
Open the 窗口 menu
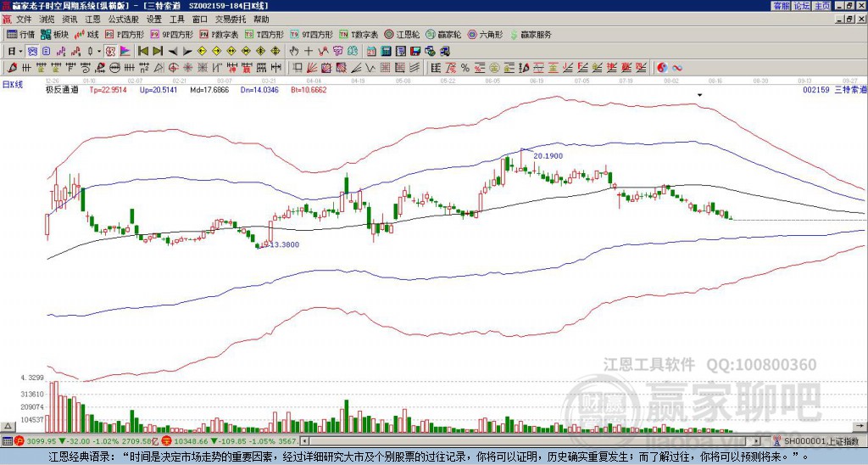pyautogui.click(x=200, y=20)
